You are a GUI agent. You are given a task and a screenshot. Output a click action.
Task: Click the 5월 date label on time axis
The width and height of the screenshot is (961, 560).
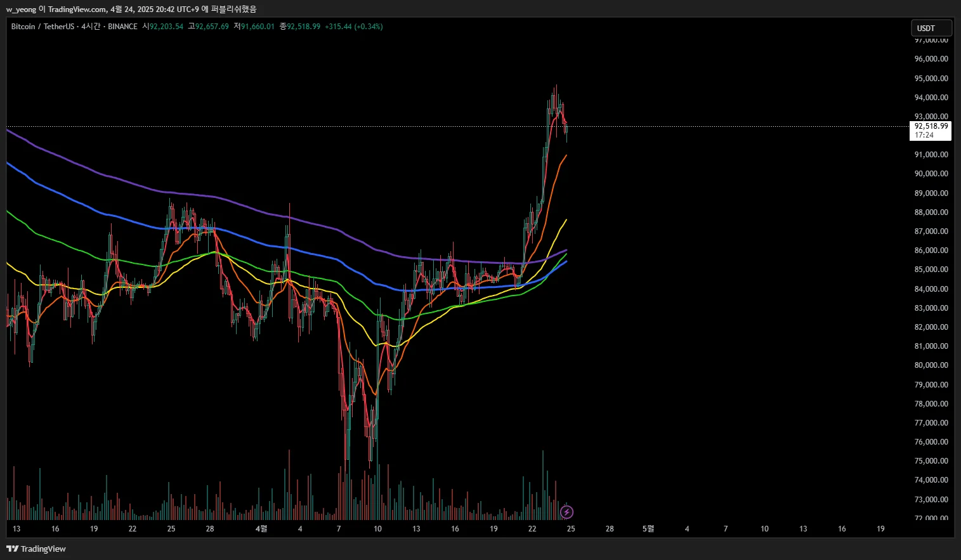point(648,529)
